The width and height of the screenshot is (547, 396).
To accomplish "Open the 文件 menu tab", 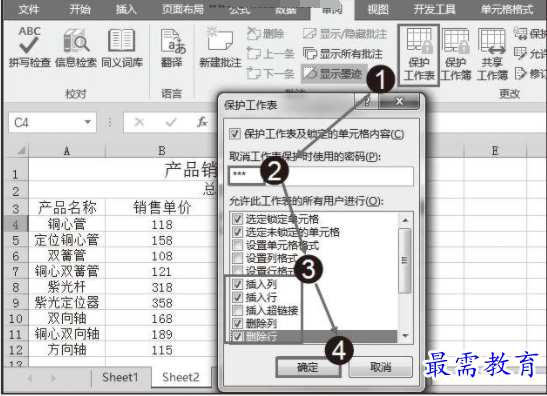I will click(x=28, y=9).
